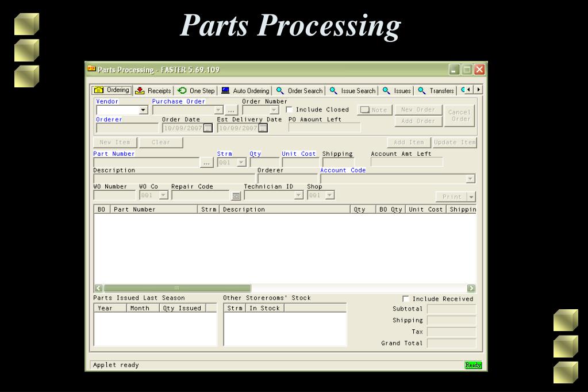The image size is (588, 392).
Task: Expand the Technician ID dropdown
Action: [x=298, y=195]
